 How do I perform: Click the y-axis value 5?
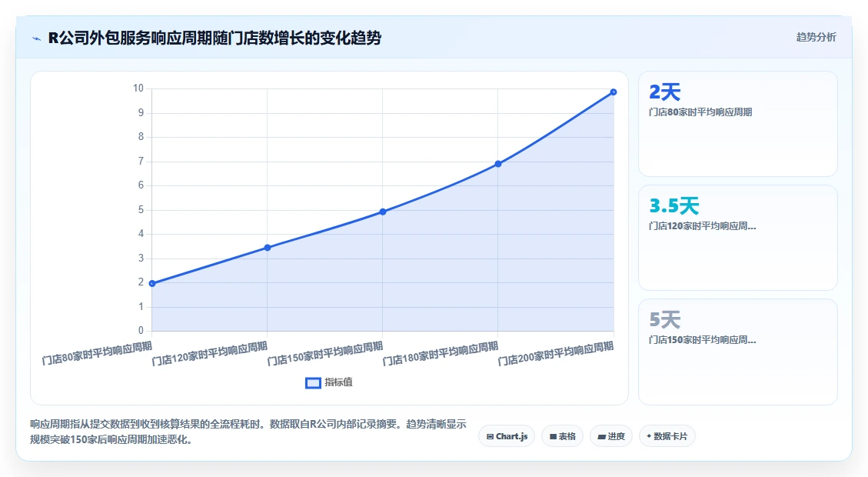coord(141,209)
